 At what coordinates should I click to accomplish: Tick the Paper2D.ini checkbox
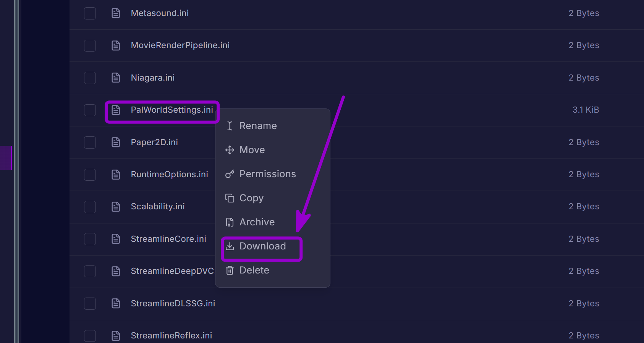pos(90,142)
